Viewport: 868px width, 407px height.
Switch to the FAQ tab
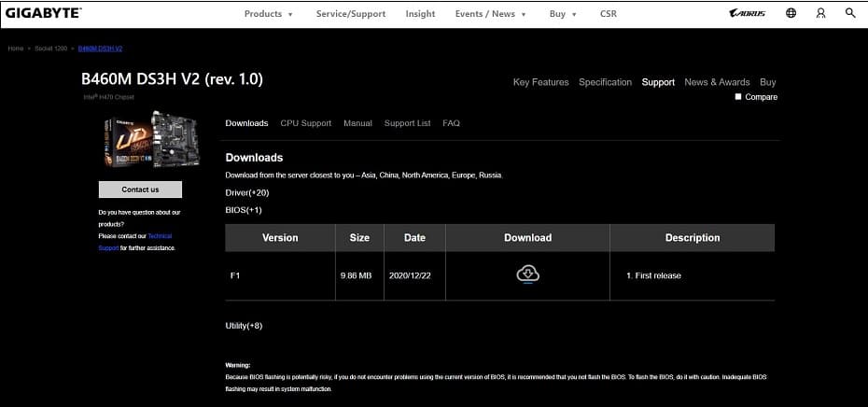(451, 123)
